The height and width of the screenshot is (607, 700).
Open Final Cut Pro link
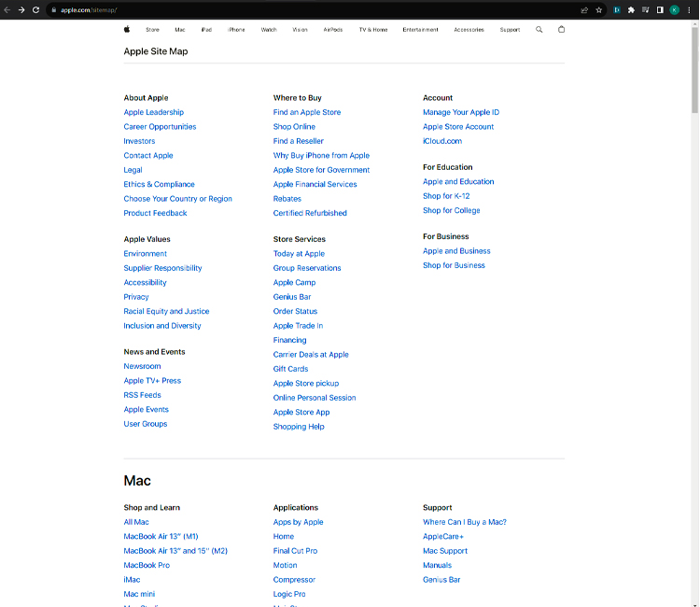pos(295,551)
